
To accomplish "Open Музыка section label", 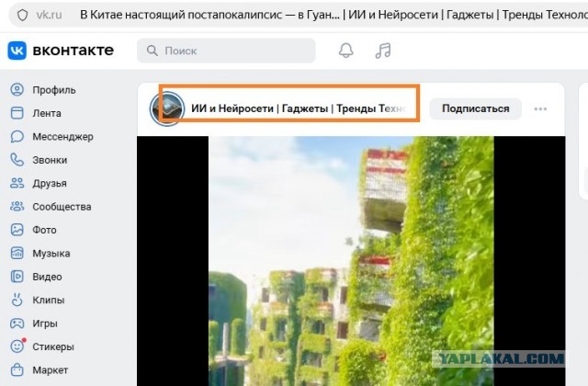I will click(51, 254).
